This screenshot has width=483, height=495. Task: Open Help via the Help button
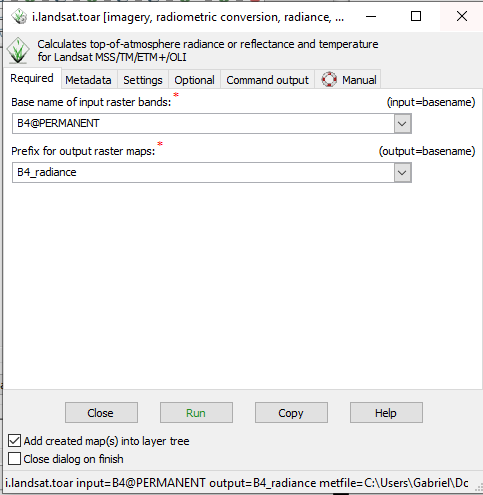coord(386,413)
